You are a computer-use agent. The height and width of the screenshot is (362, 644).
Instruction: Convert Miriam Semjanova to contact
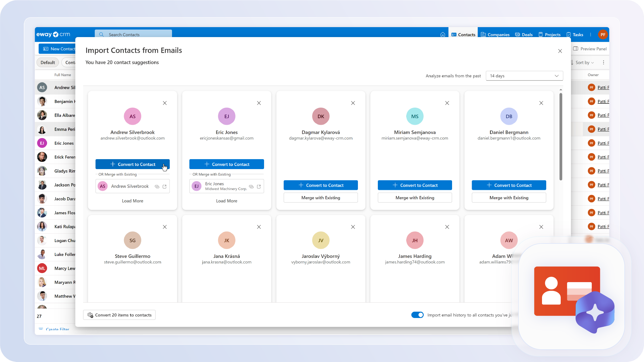click(415, 185)
